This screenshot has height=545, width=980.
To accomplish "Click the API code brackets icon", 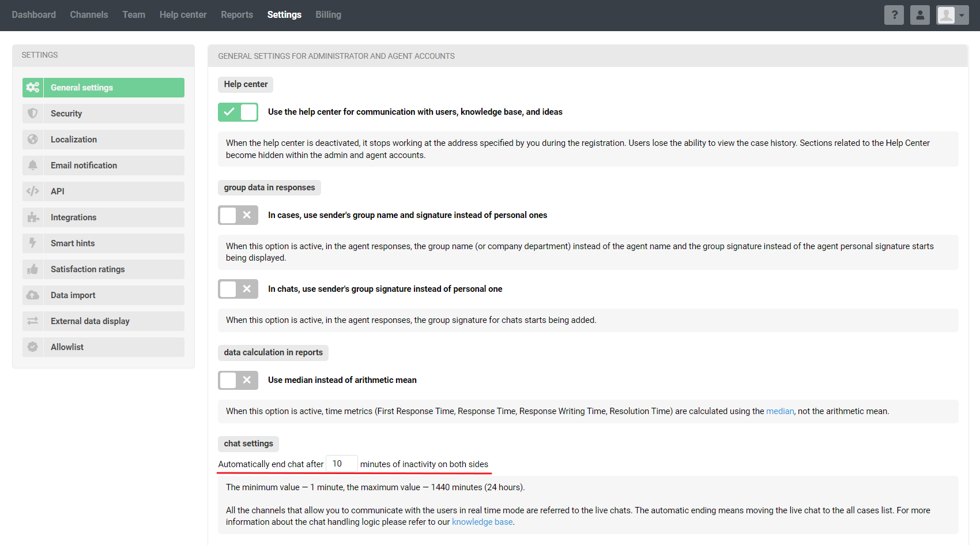I will tap(33, 191).
